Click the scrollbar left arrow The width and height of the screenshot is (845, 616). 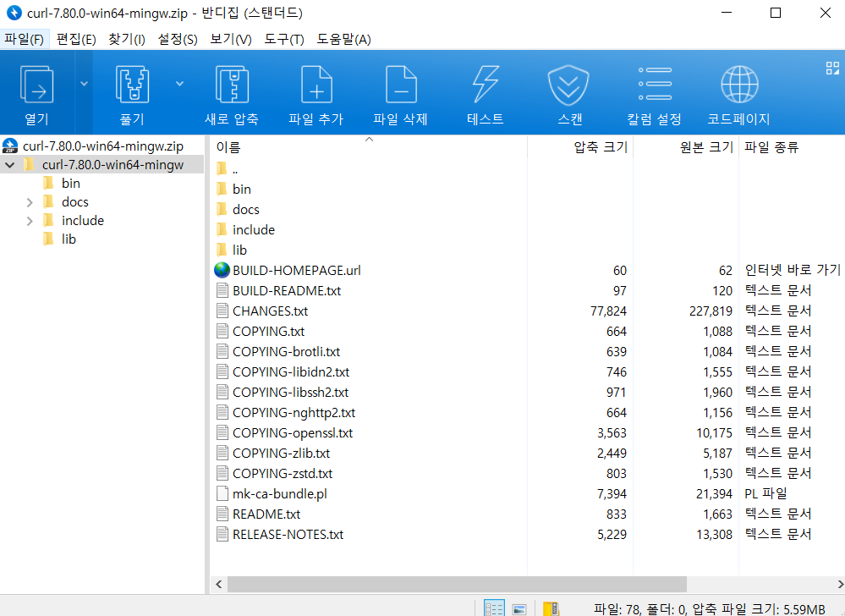pos(218,584)
